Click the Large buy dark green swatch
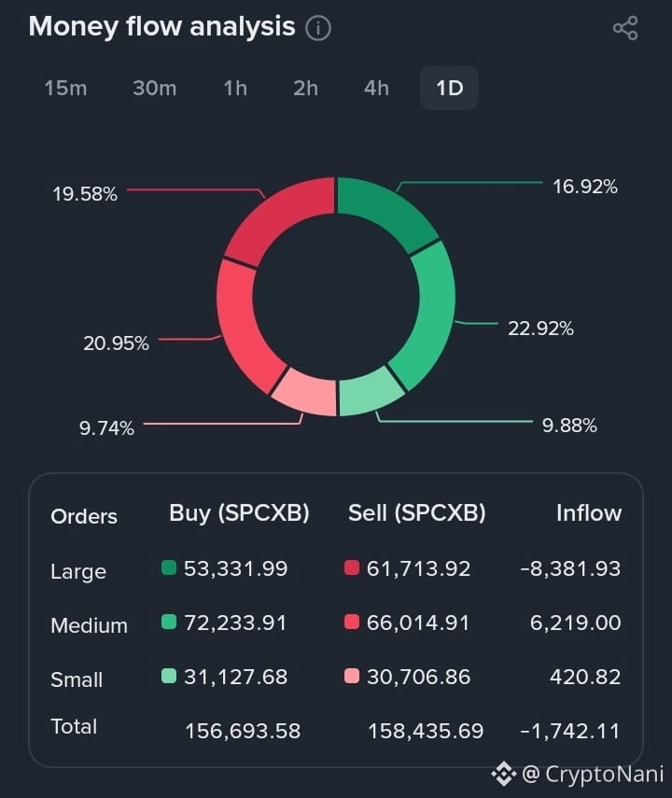This screenshot has width=672, height=798. tap(169, 567)
